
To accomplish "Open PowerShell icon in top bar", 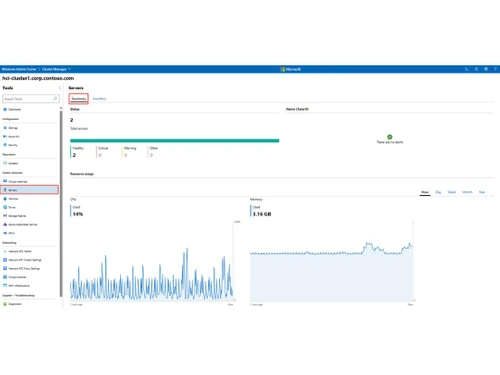I will (466, 69).
